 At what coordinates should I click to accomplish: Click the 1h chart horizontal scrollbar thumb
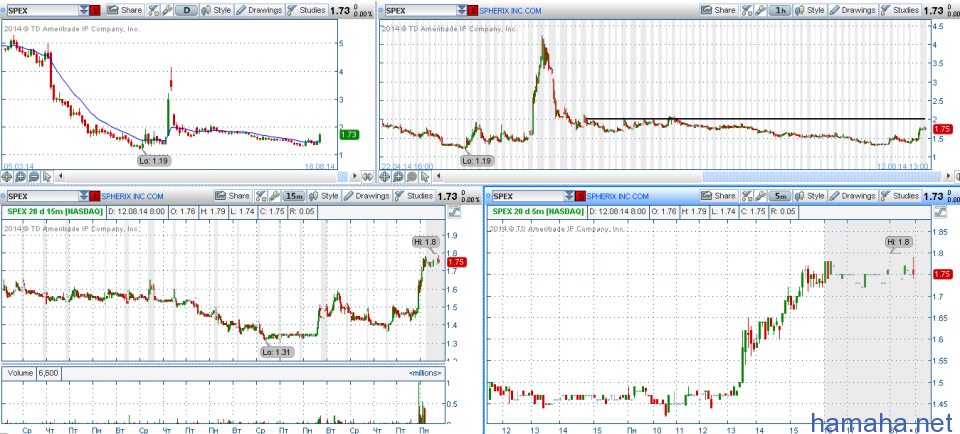pos(823,176)
